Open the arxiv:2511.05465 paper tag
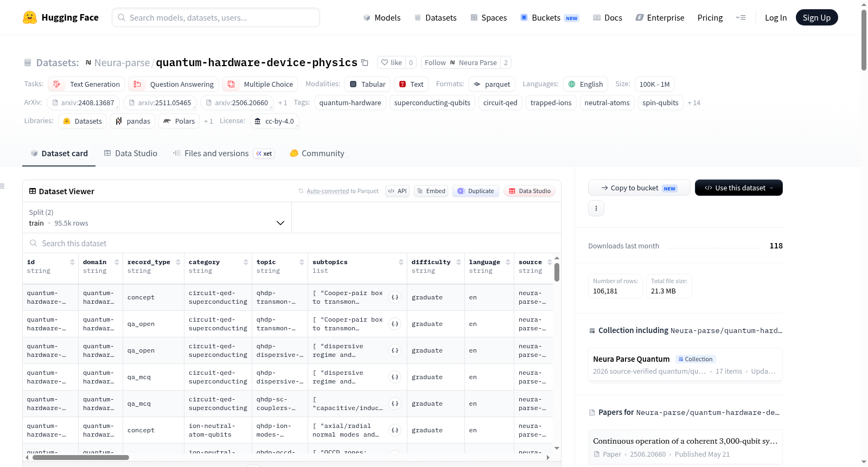The height and width of the screenshot is (467, 868). (159, 103)
